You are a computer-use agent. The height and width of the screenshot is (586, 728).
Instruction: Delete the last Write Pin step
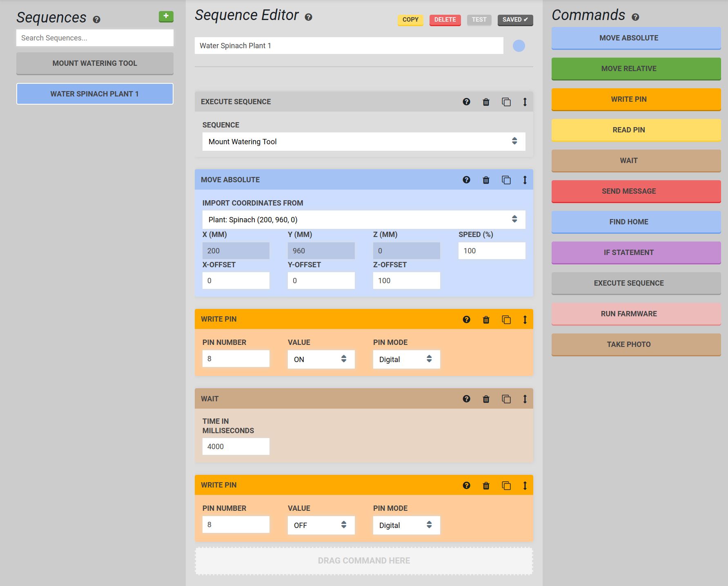pos(486,485)
